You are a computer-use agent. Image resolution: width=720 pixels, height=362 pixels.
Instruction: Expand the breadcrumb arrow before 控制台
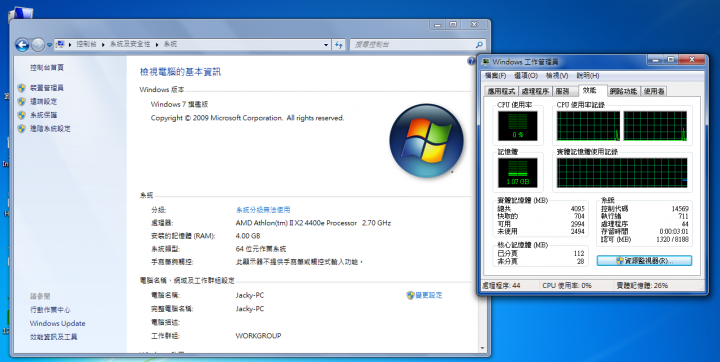(x=70, y=45)
